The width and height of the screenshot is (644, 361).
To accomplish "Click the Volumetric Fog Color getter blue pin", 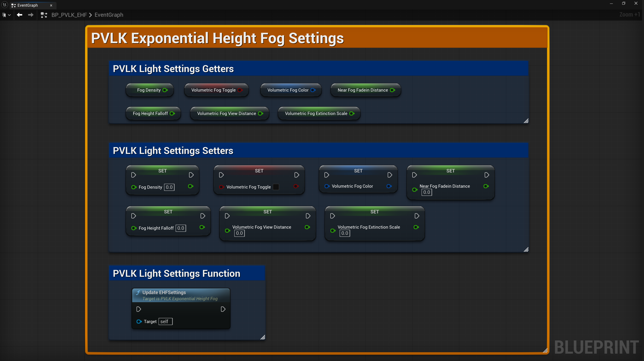I will click(x=313, y=90).
